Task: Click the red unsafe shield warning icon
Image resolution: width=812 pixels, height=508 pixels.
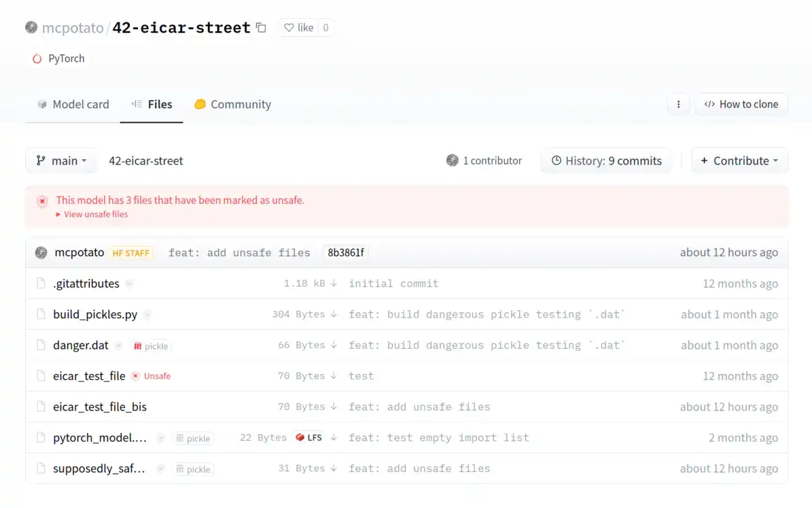Action: click(x=43, y=201)
